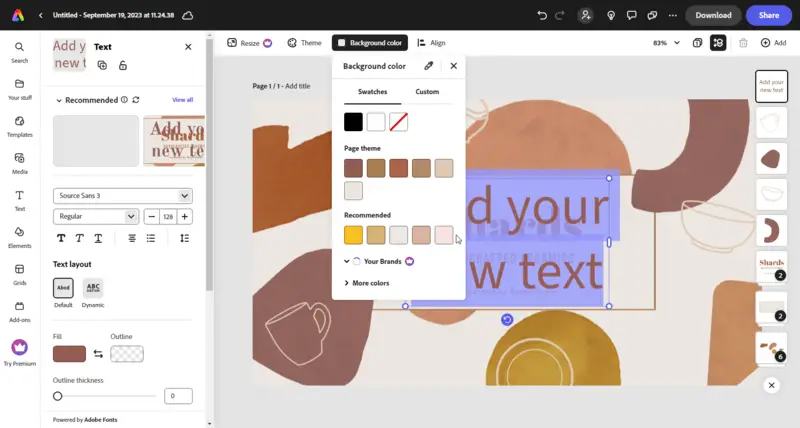Go back with the header arrow

[x=40, y=15]
